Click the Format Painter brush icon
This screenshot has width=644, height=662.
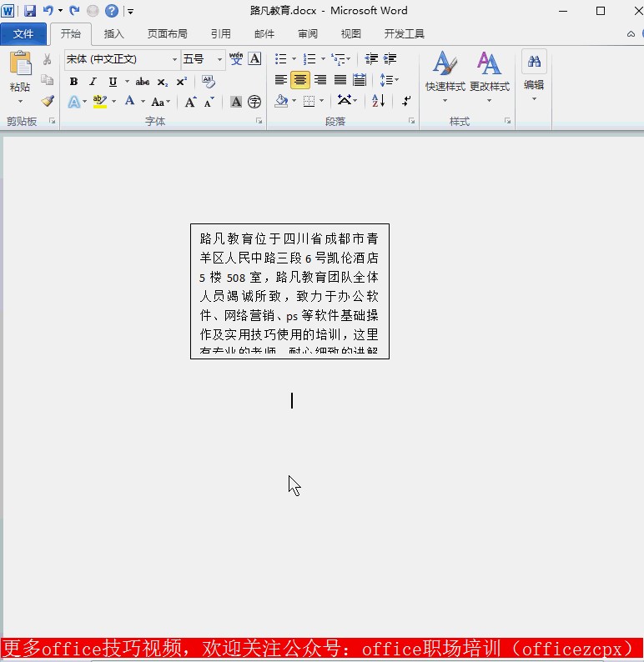pos(48,101)
